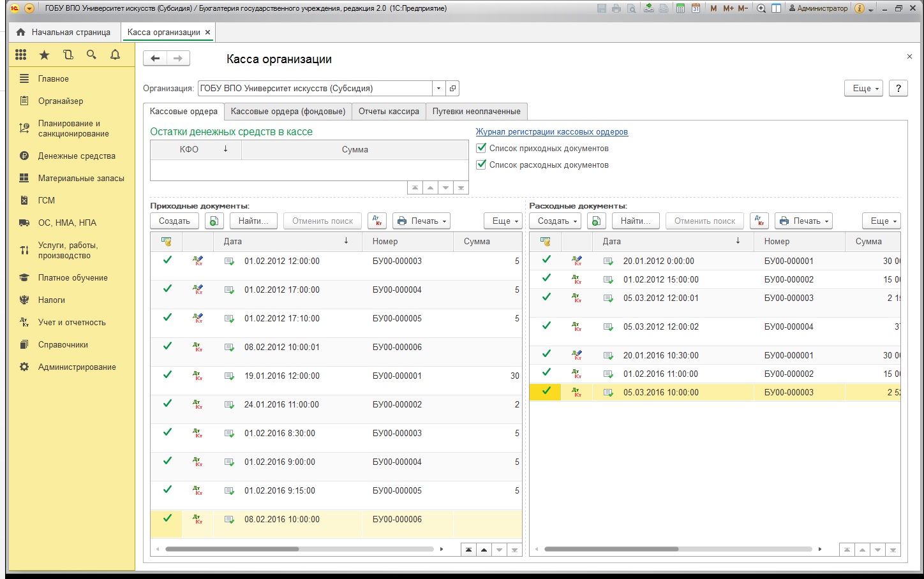Open the Организация dropdown arrow
The width and height of the screenshot is (924, 579).
pos(438,89)
